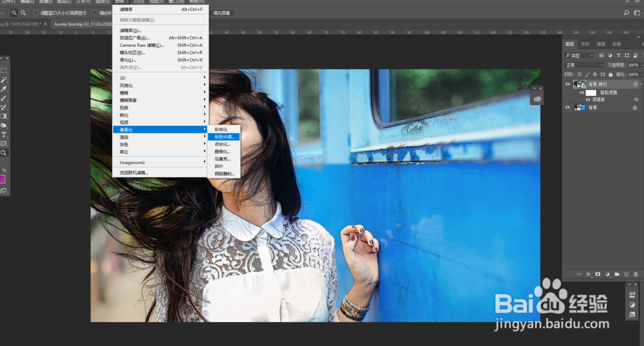Switch to the 字符 character tab
644x346 pixels.
(x=585, y=44)
